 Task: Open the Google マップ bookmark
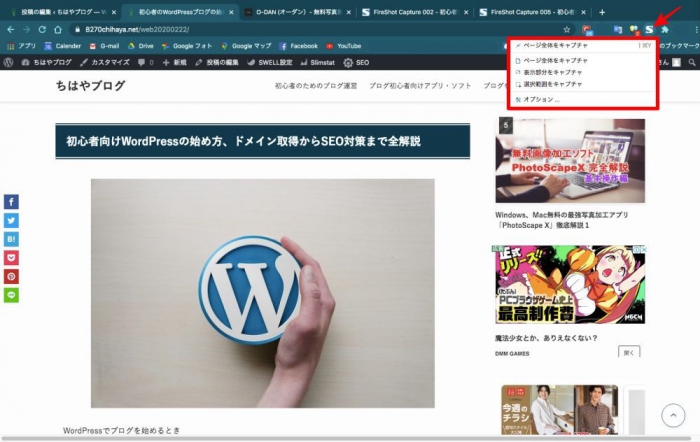246,46
